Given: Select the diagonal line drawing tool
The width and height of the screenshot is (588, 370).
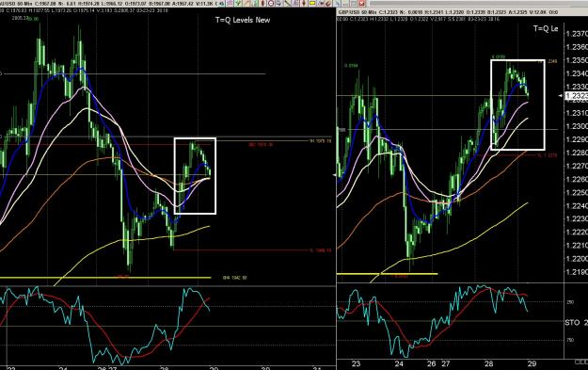Looking at the screenshot, I should point(287,4).
